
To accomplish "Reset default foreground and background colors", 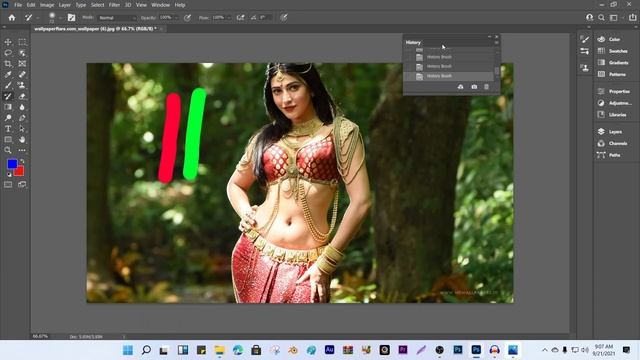I will click(x=9, y=175).
